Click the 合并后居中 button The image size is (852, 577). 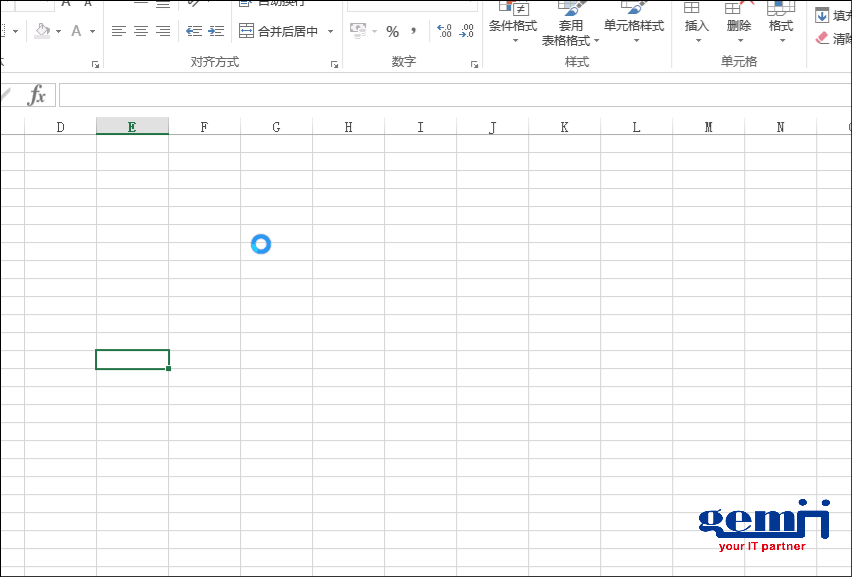[279, 32]
